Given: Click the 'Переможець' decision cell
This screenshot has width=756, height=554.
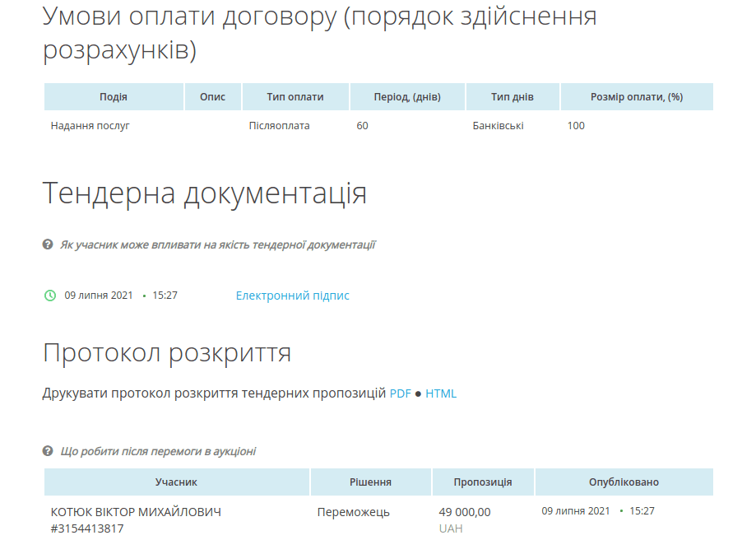Looking at the screenshot, I should click(x=353, y=512).
